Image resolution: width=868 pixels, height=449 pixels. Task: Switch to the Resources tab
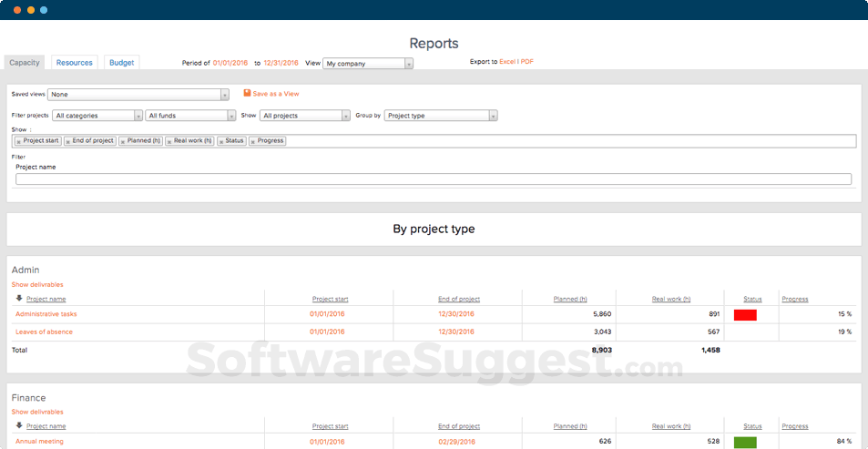74,63
